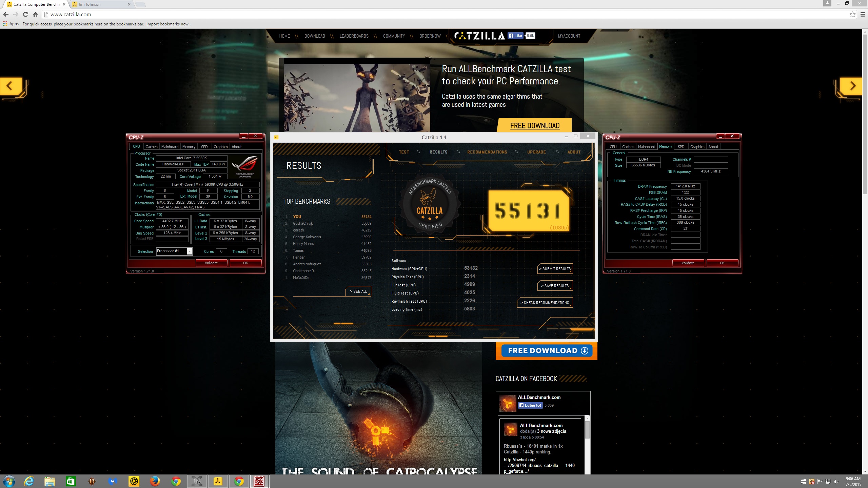Screen dimensions: 868x488
Task: Switch to Catzilla app in taskbar
Action: pos(218,481)
